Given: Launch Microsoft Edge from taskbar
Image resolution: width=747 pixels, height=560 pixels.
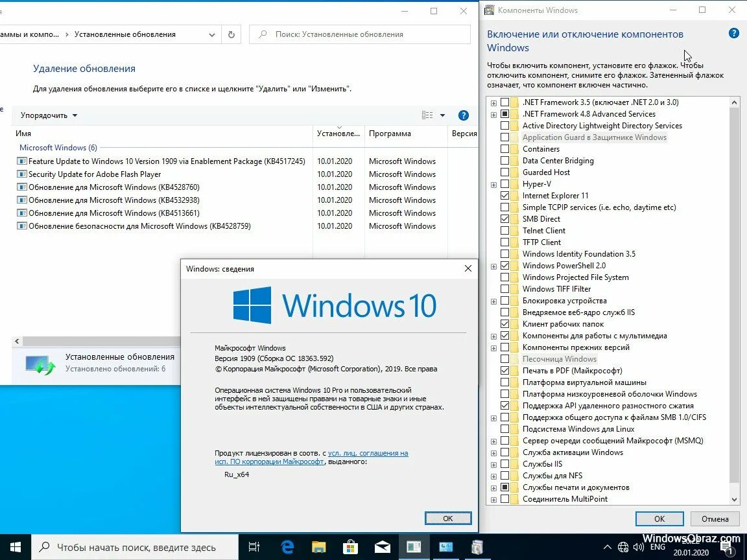Looking at the screenshot, I should (287, 547).
